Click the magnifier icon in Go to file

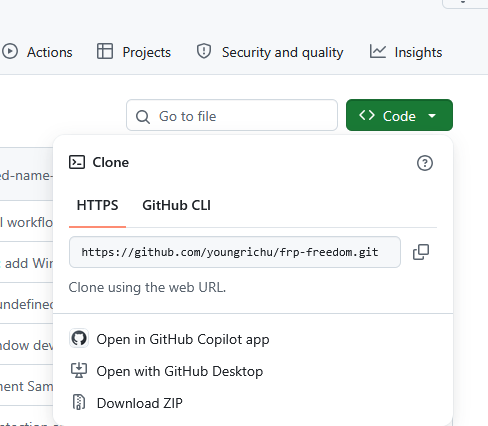pos(143,117)
